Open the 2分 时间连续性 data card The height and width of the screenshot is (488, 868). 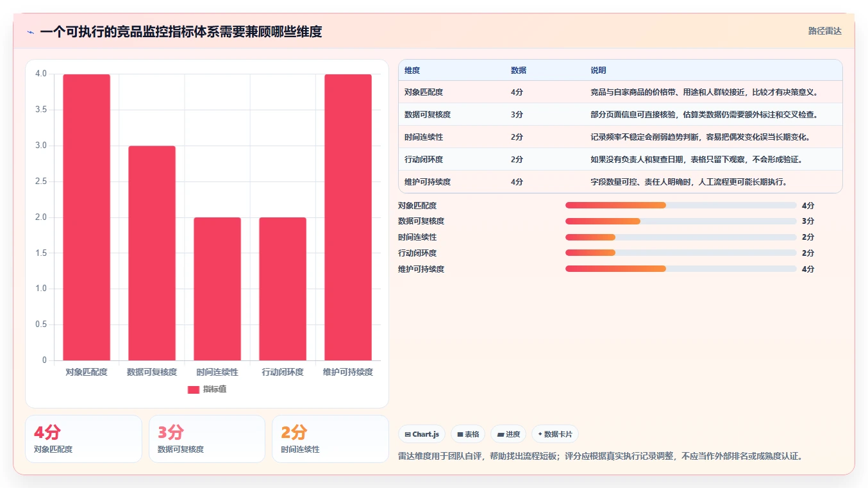pyautogui.click(x=330, y=439)
